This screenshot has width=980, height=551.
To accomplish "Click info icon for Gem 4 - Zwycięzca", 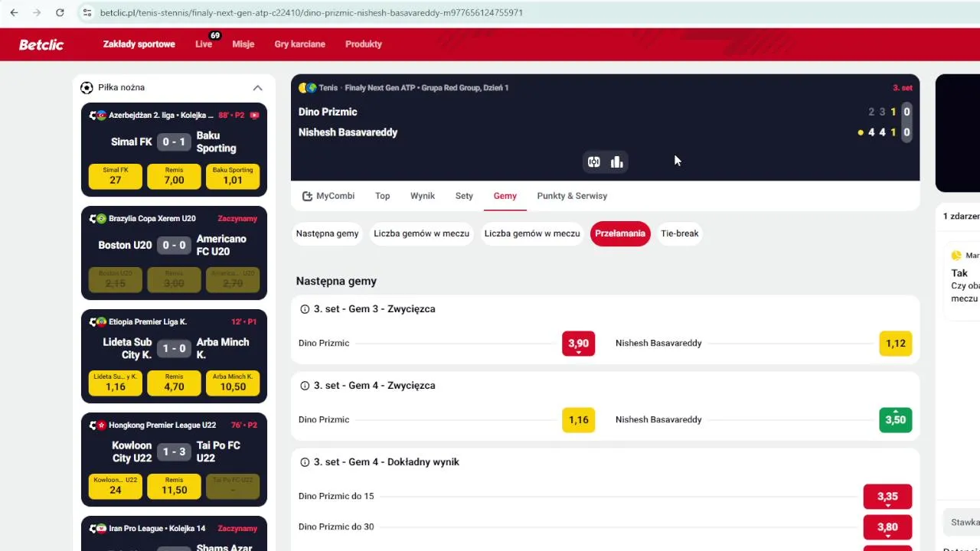I will point(305,386).
